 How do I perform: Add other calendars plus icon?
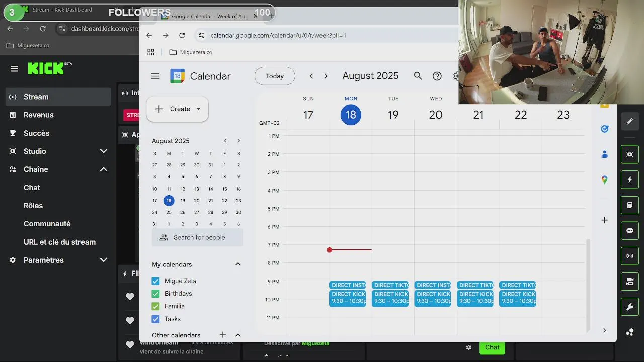click(222, 335)
